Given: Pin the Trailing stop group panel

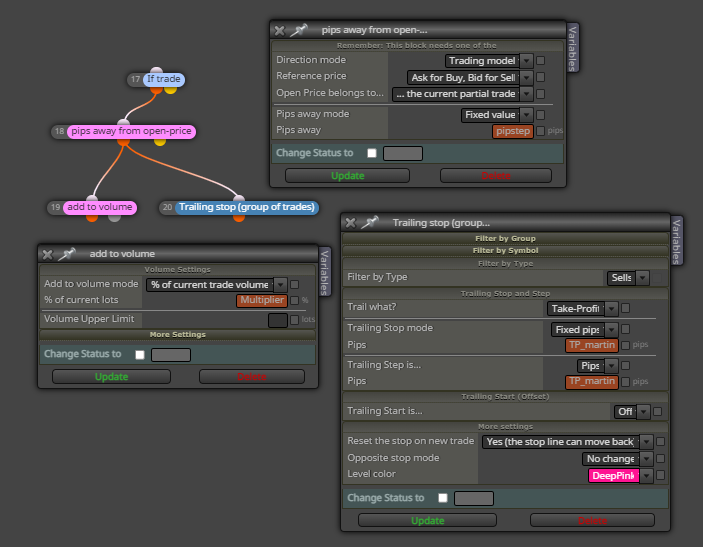Looking at the screenshot, I should (x=370, y=222).
